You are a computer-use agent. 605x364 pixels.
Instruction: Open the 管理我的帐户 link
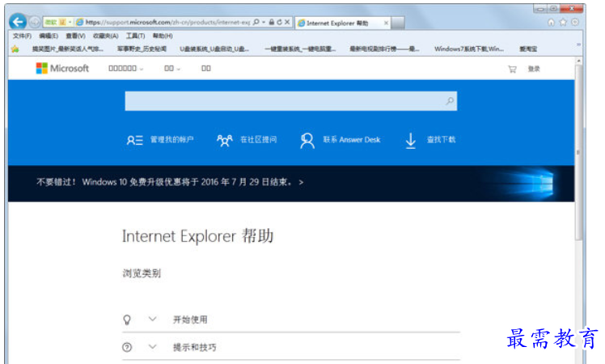pyautogui.click(x=171, y=139)
